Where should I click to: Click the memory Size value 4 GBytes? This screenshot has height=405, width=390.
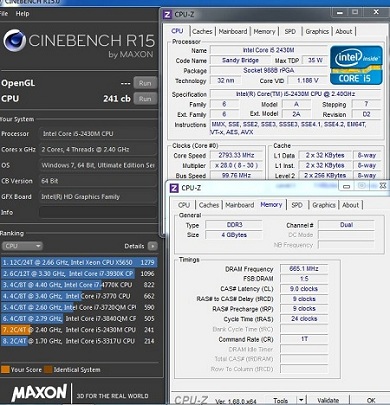click(234, 235)
